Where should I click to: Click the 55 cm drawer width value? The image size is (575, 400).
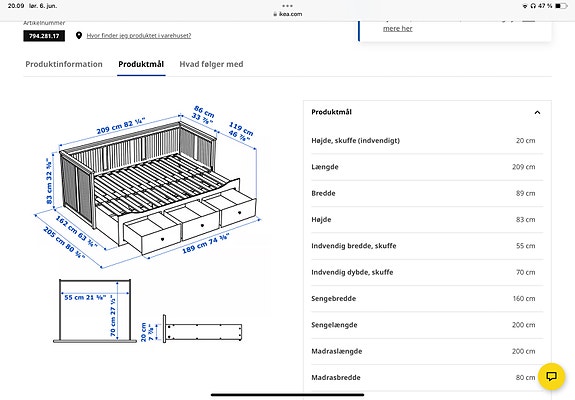[525, 246]
